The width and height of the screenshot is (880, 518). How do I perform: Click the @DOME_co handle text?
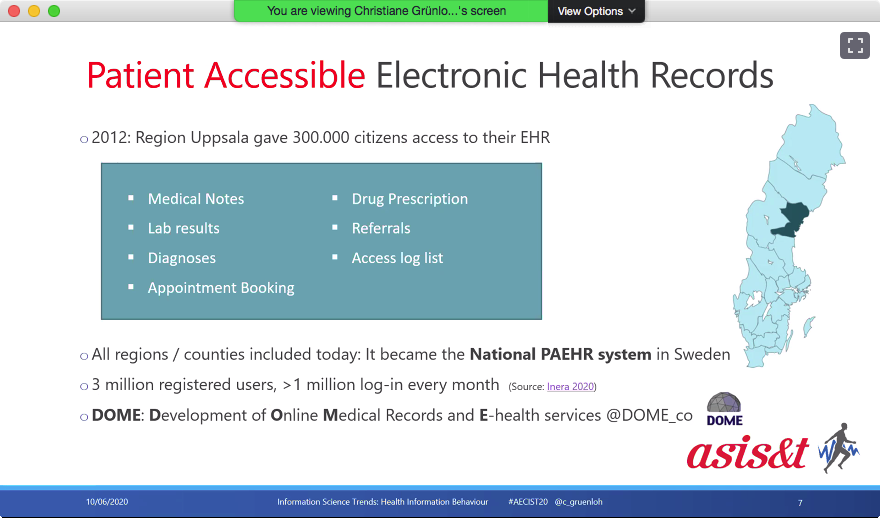pyautogui.click(x=649, y=415)
